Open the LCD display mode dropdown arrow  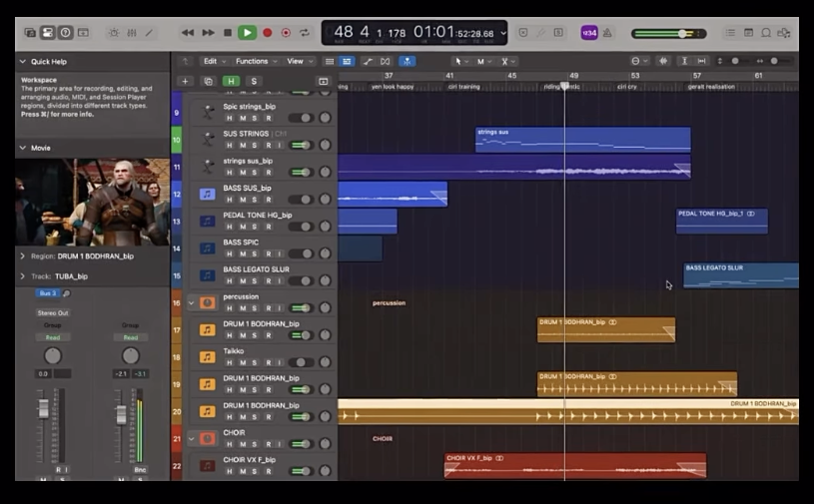click(503, 33)
